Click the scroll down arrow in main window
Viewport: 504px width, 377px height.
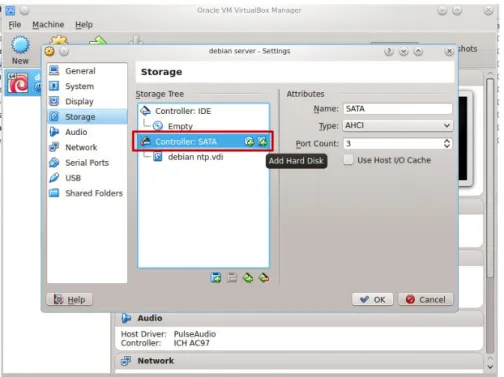click(490, 367)
